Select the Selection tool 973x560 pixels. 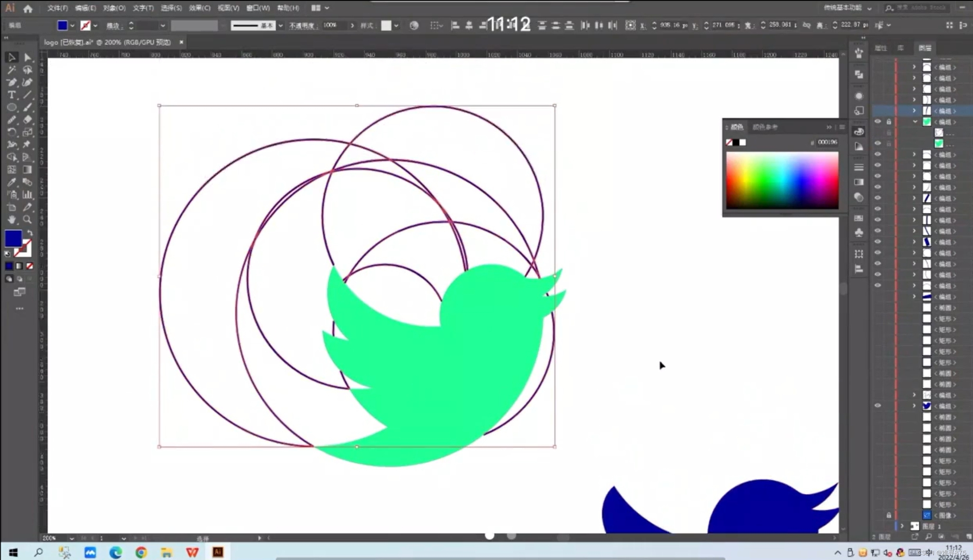[x=12, y=57]
